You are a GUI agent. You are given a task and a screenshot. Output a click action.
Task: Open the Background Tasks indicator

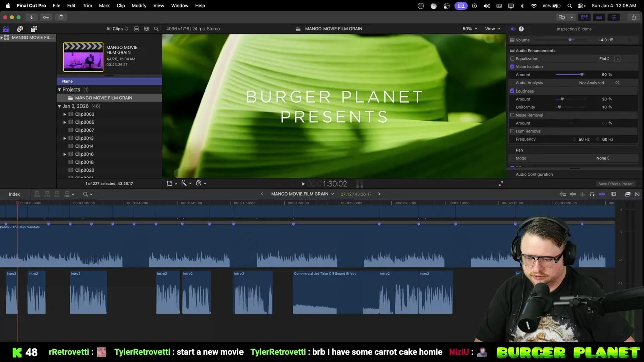click(x=61, y=17)
